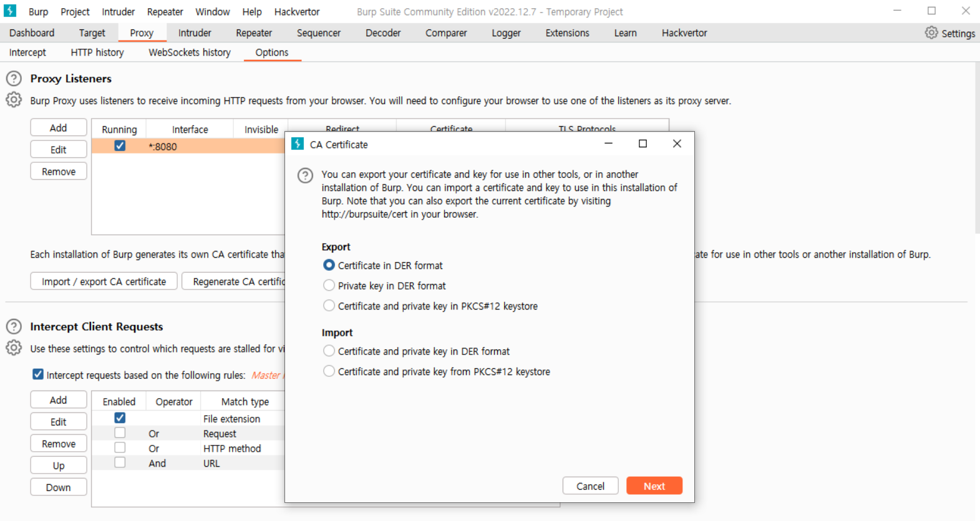Switch to the Extensions tab
980x521 pixels.
point(567,33)
